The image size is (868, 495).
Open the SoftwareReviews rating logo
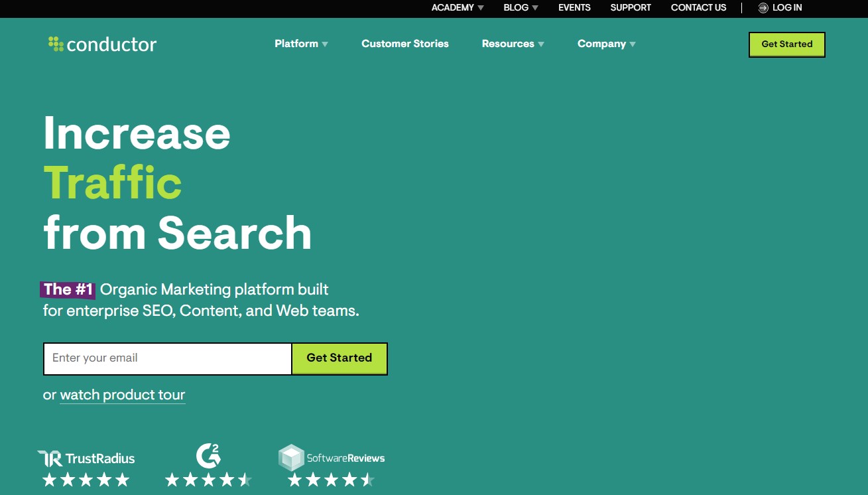(332, 458)
